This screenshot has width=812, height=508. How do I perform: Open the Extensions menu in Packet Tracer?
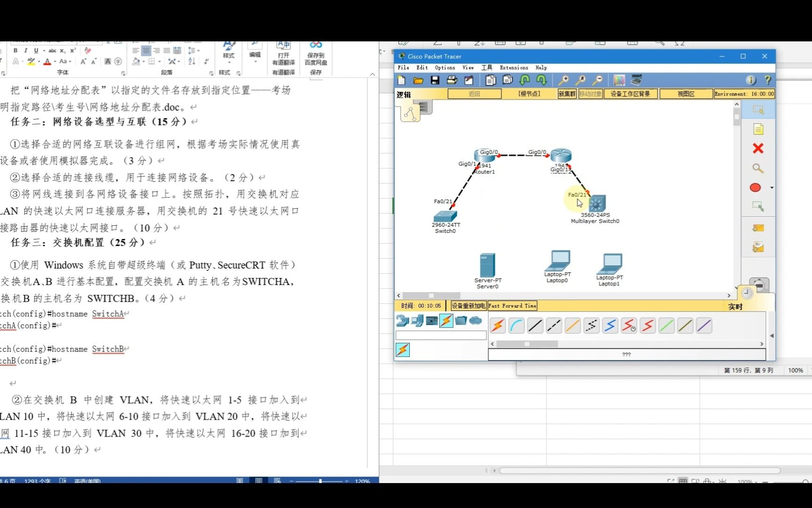pos(515,67)
